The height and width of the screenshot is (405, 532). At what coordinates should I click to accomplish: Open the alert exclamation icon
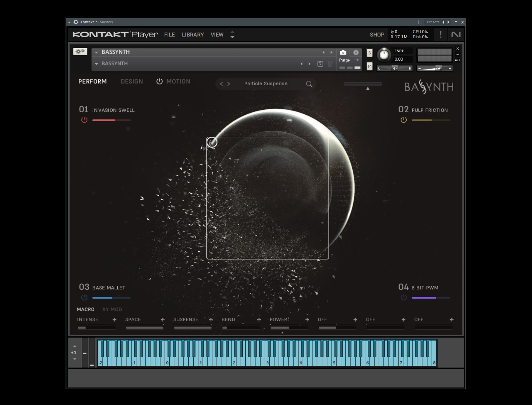click(x=440, y=34)
